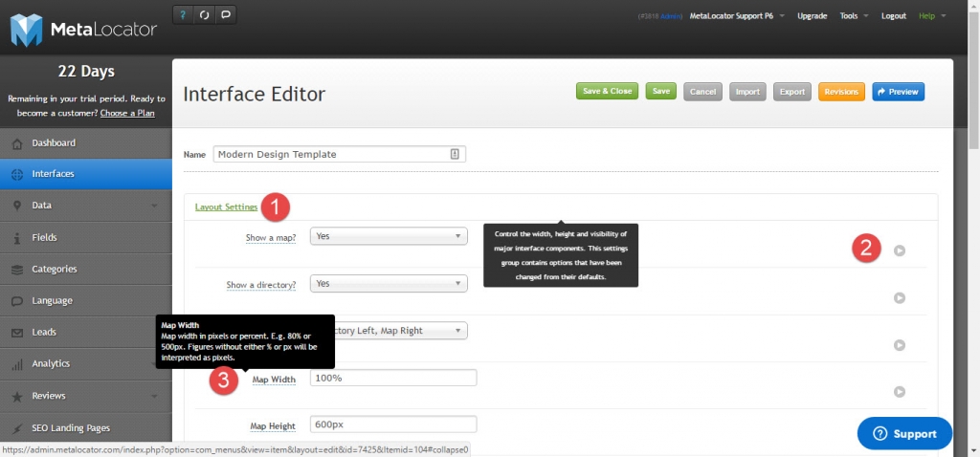This screenshot has height=457, width=980.
Task: Click the Language speech bubble icon
Action: pyautogui.click(x=17, y=301)
